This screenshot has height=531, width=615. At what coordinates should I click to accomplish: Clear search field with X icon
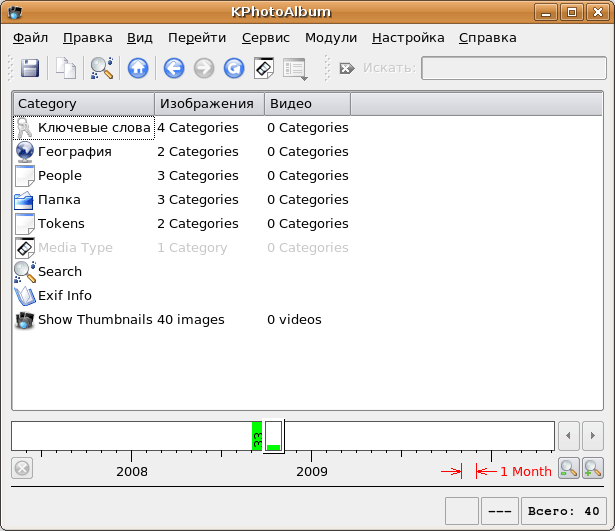(x=347, y=68)
